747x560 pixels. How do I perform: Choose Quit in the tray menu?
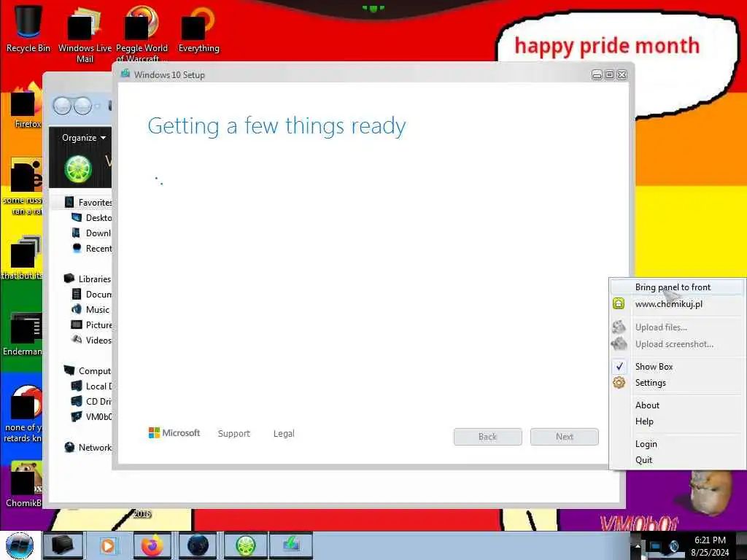click(677, 460)
